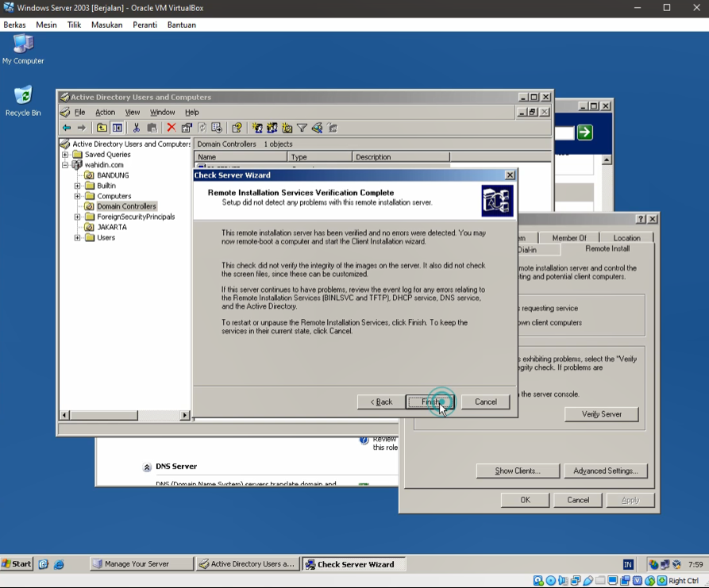Image resolution: width=709 pixels, height=588 pixels.
Task: Click the Help question mark toolbar icon
Action: click(237, 128)
